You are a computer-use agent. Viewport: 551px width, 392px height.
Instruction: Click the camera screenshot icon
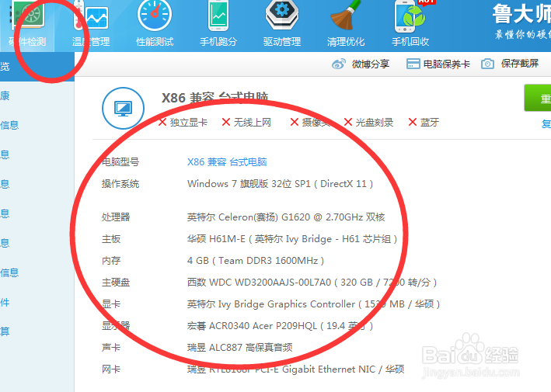[487, 64]
